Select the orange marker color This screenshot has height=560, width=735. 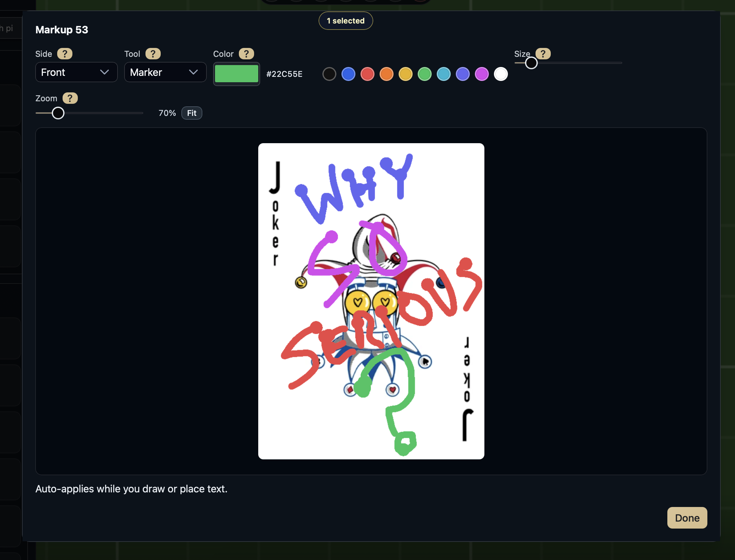(387, 74)
